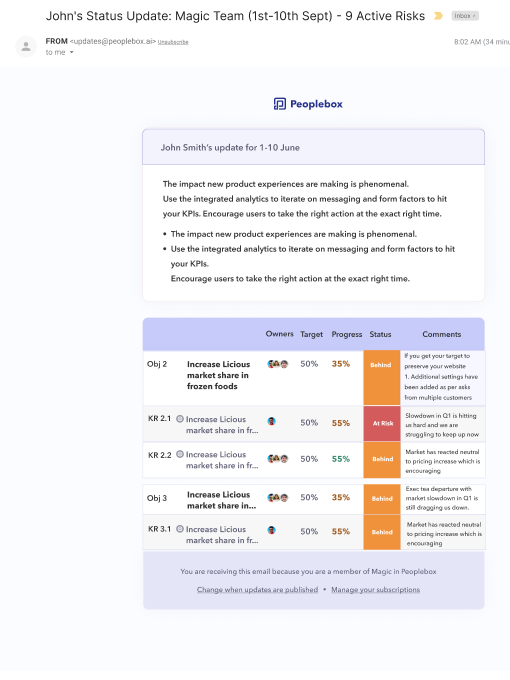The width and height of the screenshot is (510, 680).
Task: Click the orange Behind status for Obj 2
Action: (382, 377)
